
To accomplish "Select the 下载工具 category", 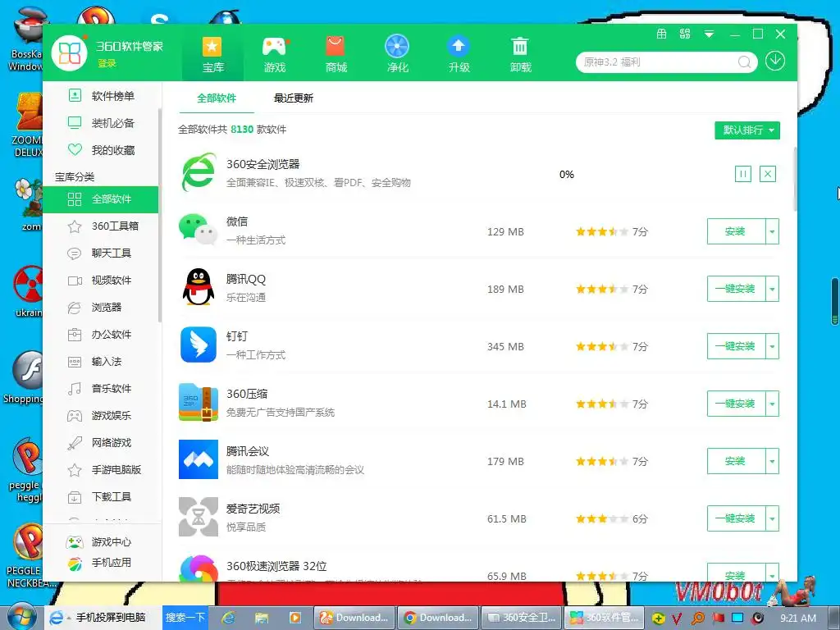I will 101,496.
